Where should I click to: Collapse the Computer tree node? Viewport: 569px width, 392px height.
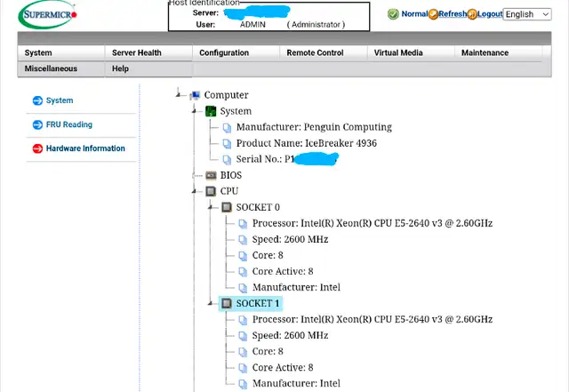point(178,95)
